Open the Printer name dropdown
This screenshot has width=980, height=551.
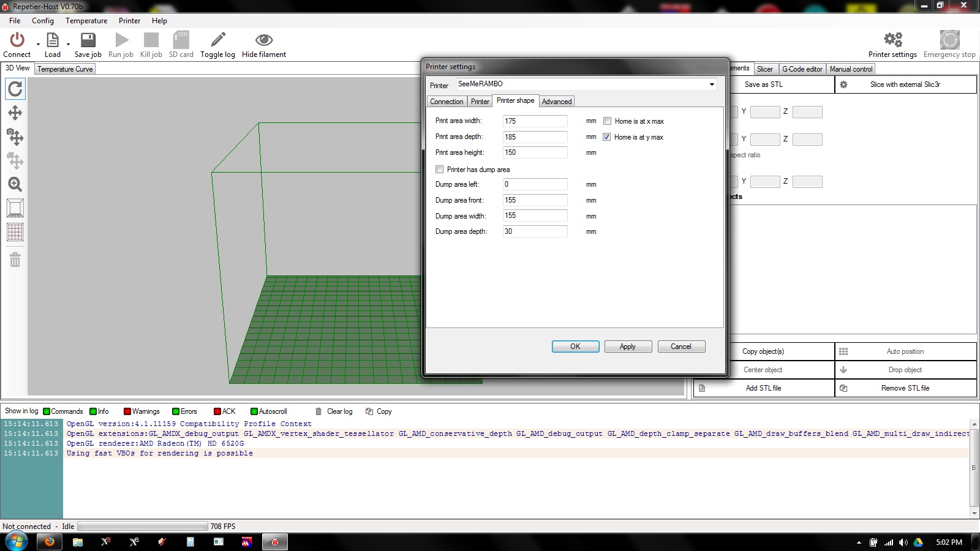(x=712, y=84)
